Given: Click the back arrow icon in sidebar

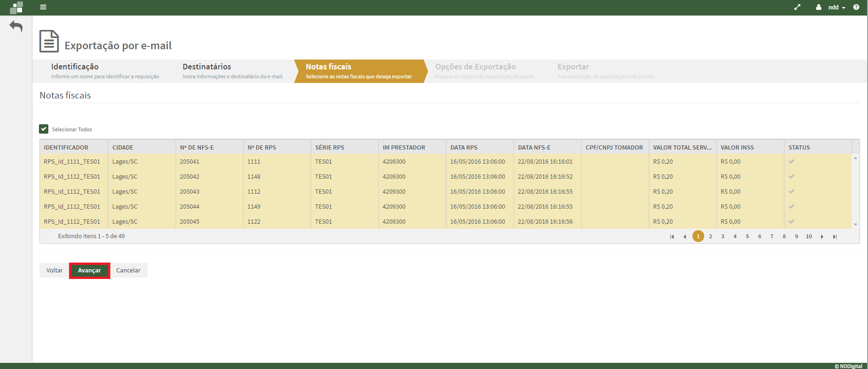Looking at the screenshot, I should click(x=16, y=27).
